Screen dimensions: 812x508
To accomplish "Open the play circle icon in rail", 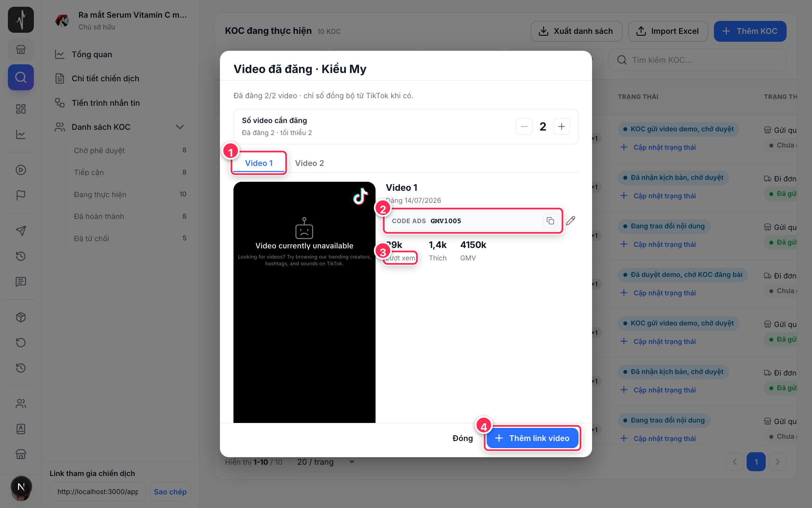I will click(21, 170).
